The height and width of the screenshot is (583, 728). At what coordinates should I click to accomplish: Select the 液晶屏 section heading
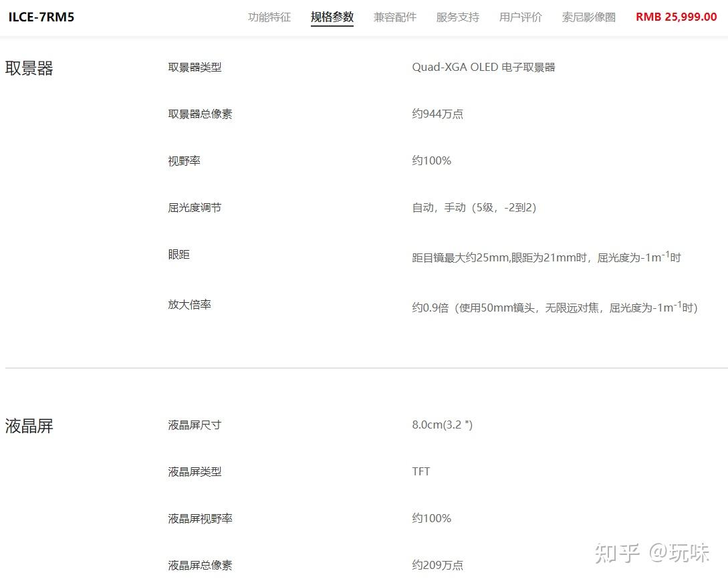point(29,426)
